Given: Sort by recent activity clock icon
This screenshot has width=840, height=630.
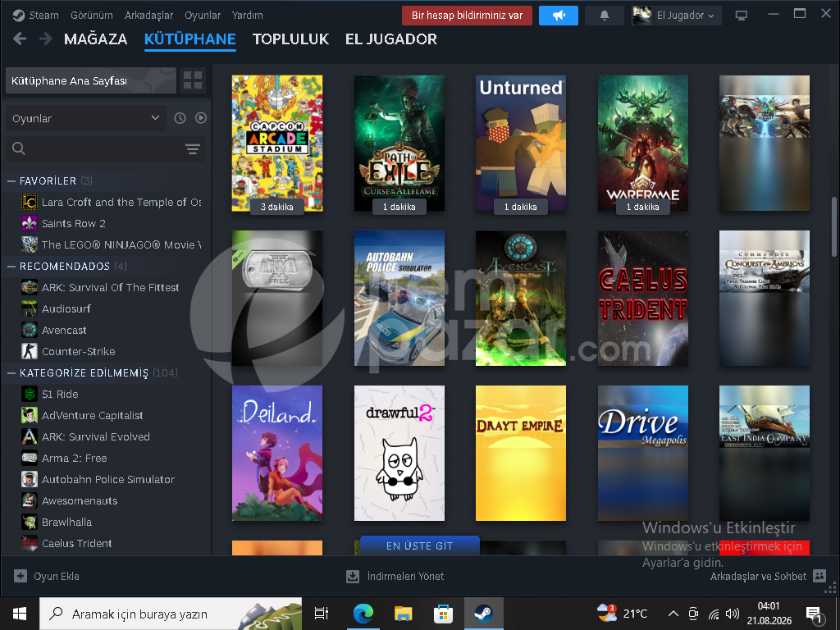Looking at the screenshot, I should 180,118.
